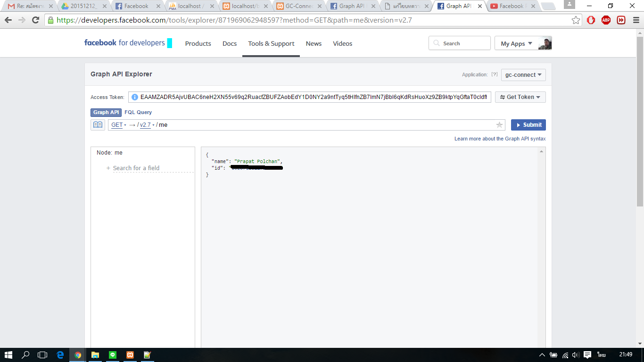Screen dimensions: 644x362
Task: Open the My Apps dropdown
Action: tap(516, 43)
